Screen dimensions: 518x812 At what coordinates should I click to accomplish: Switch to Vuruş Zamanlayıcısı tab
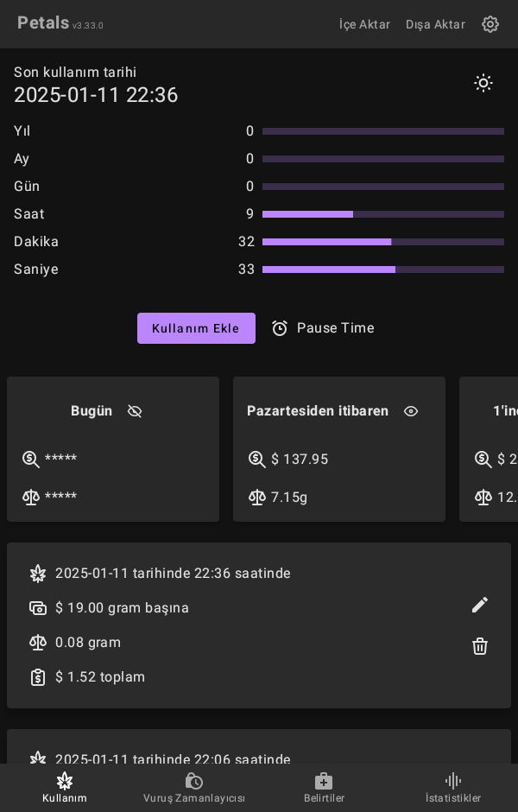[x=194, y=788]
